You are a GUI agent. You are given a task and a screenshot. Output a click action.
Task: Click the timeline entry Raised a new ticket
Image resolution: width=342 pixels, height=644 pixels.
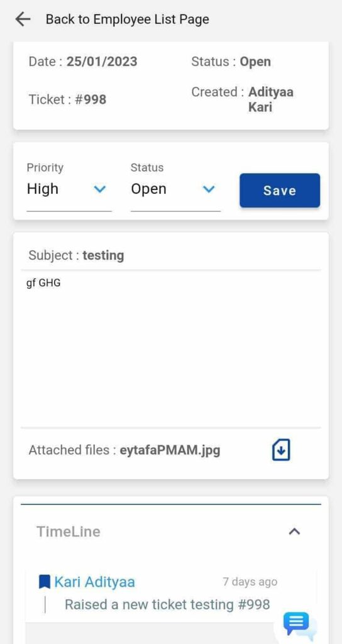(167, 604)
